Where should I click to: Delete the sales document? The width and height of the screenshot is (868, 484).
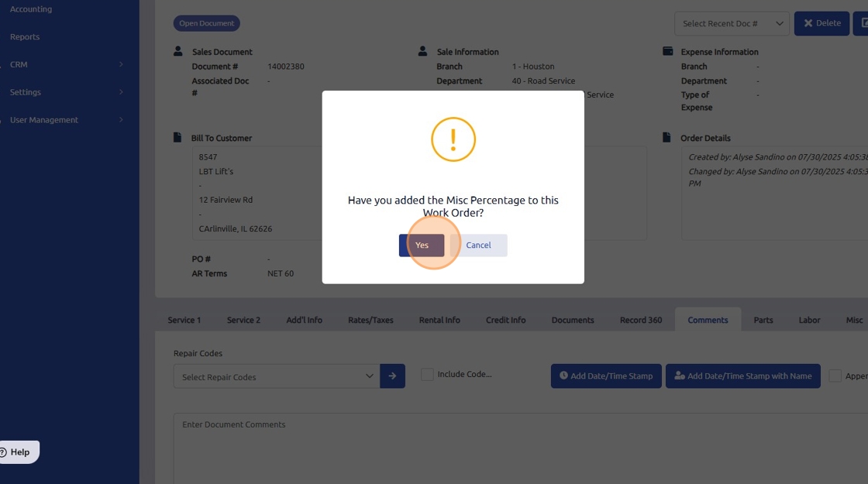(x=821, y=23)
